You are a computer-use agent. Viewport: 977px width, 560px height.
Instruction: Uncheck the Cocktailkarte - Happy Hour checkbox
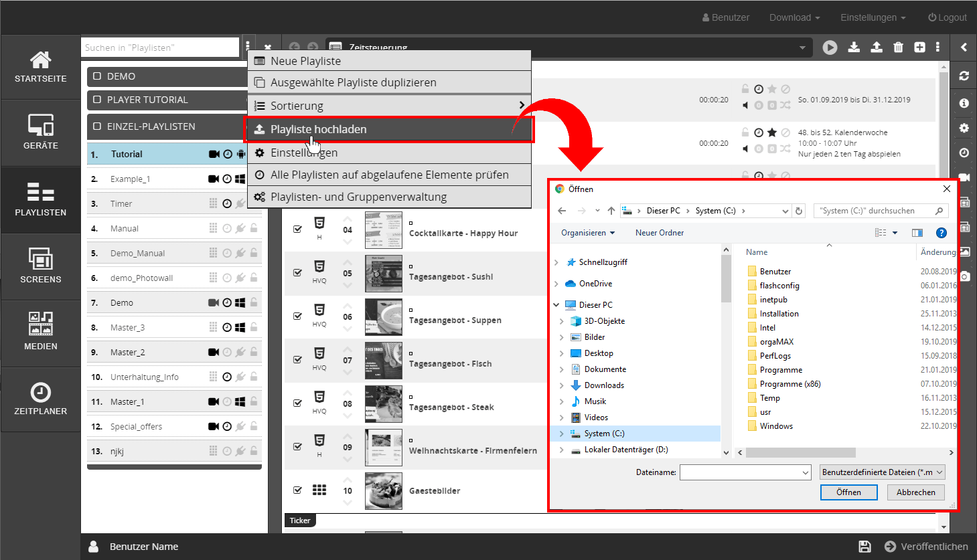(297, 229)
